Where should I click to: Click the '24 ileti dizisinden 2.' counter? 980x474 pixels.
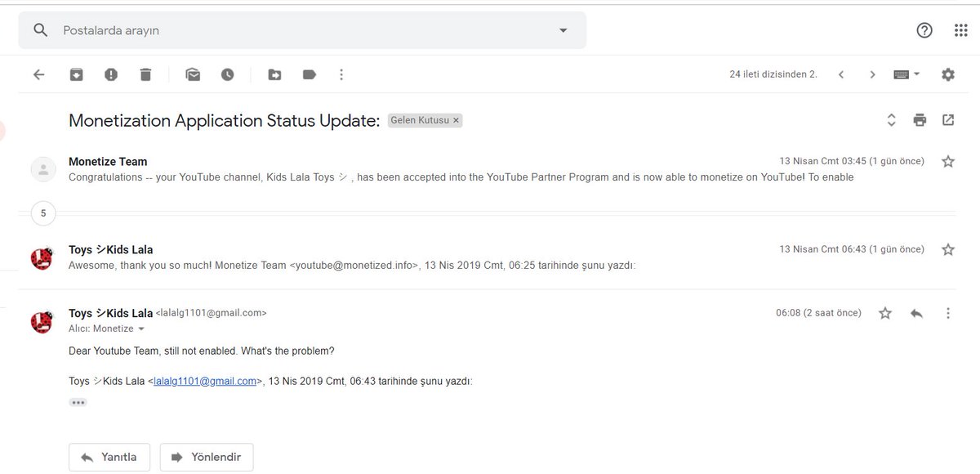773,74
